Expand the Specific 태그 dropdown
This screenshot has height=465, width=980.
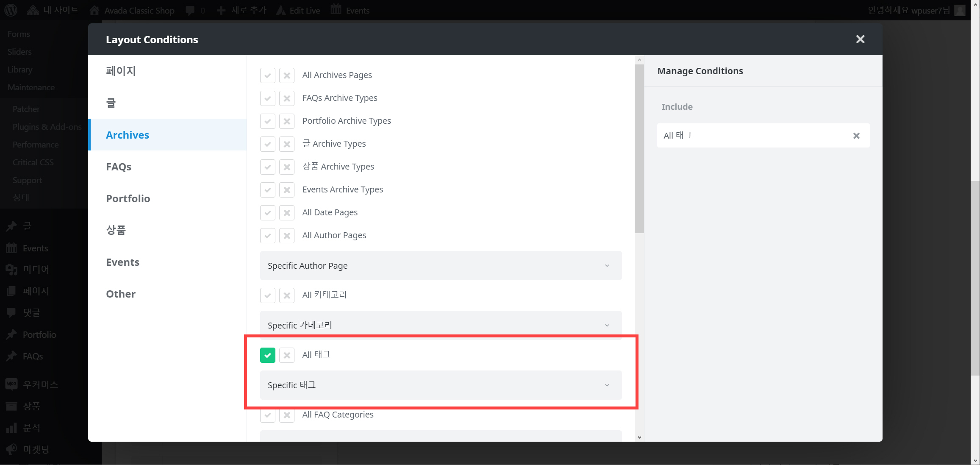tap(441, 385)
